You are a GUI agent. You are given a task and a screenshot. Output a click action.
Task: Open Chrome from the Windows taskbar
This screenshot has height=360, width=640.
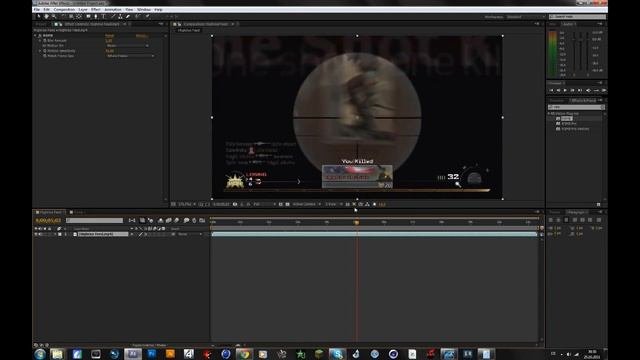pos(244,354)
